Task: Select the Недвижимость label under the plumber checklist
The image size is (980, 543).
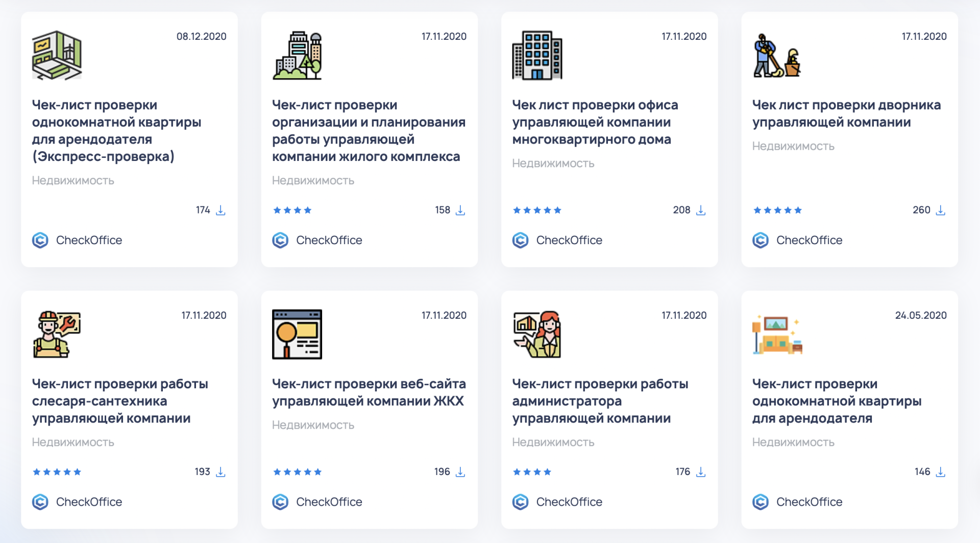Action: point(73,442)
